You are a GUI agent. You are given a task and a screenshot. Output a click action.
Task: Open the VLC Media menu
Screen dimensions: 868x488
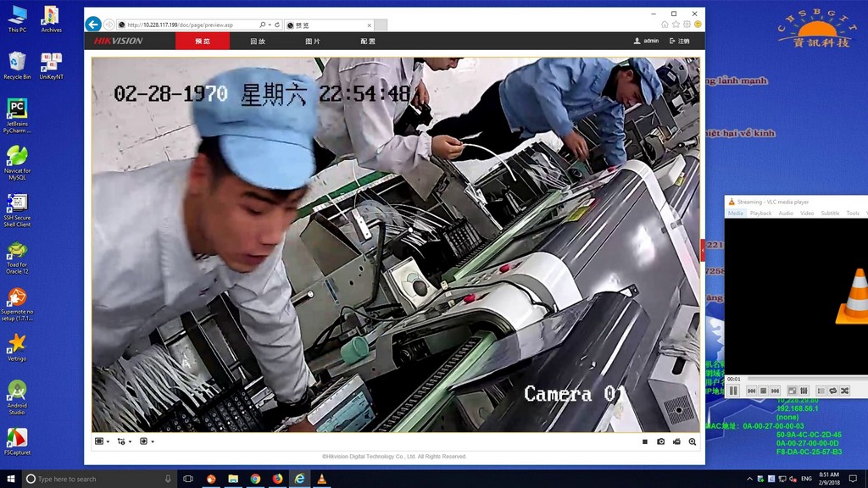coord(735,213)
